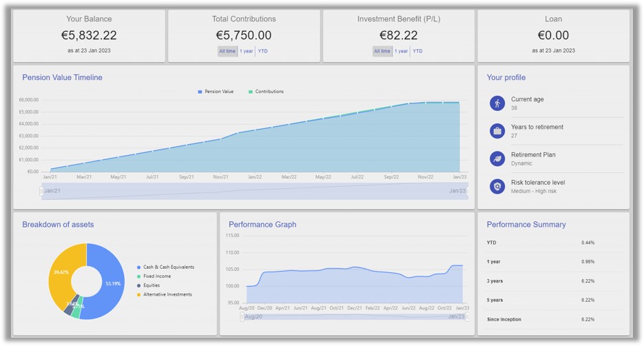Click the Risk tolerance level shield icon
The width and height of the screenshot is (644, 346).
497,187
